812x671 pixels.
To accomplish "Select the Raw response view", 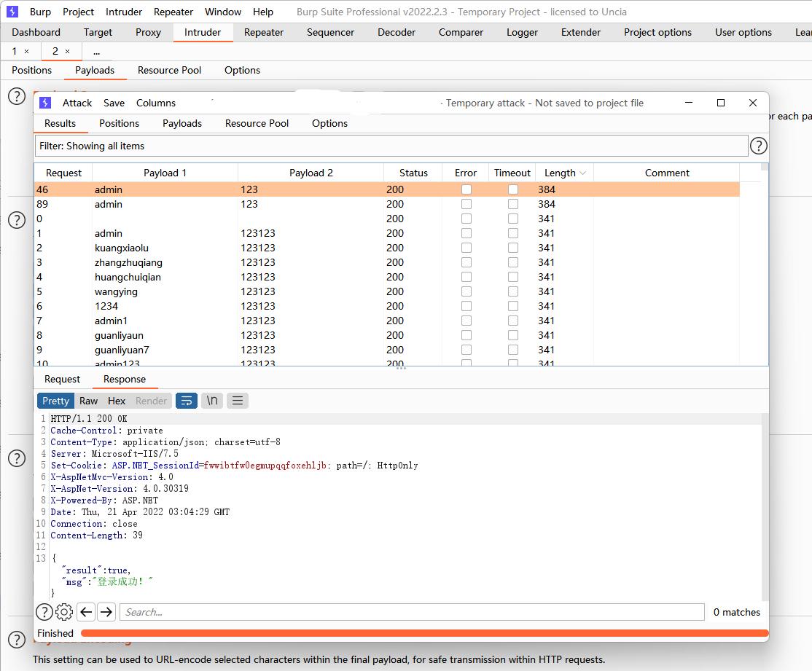I will tap(88, 401).
